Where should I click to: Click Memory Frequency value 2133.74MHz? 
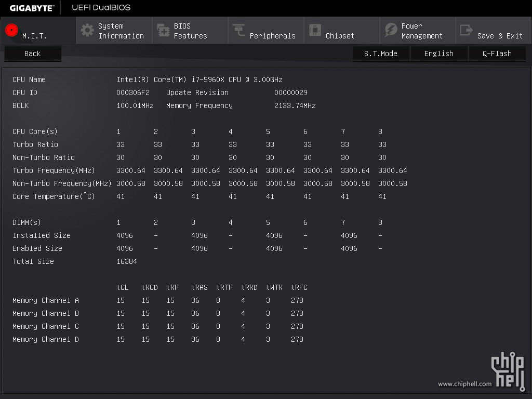295,105
